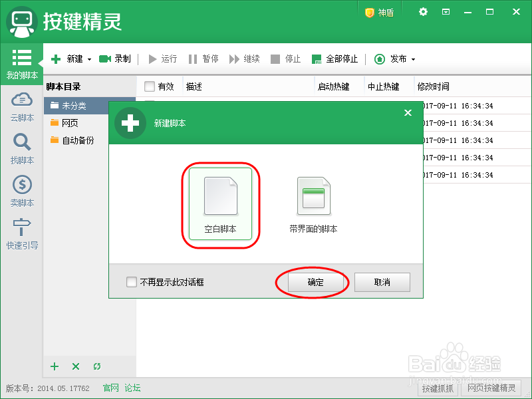Sort by the 描述 column header

[x=194, y=87]
